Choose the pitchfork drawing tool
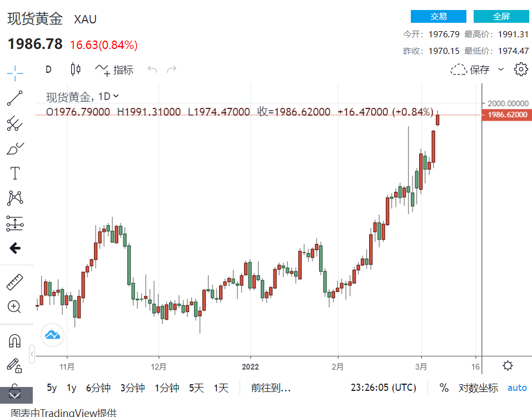The image size is (532, 417). [x=15, y=123]
